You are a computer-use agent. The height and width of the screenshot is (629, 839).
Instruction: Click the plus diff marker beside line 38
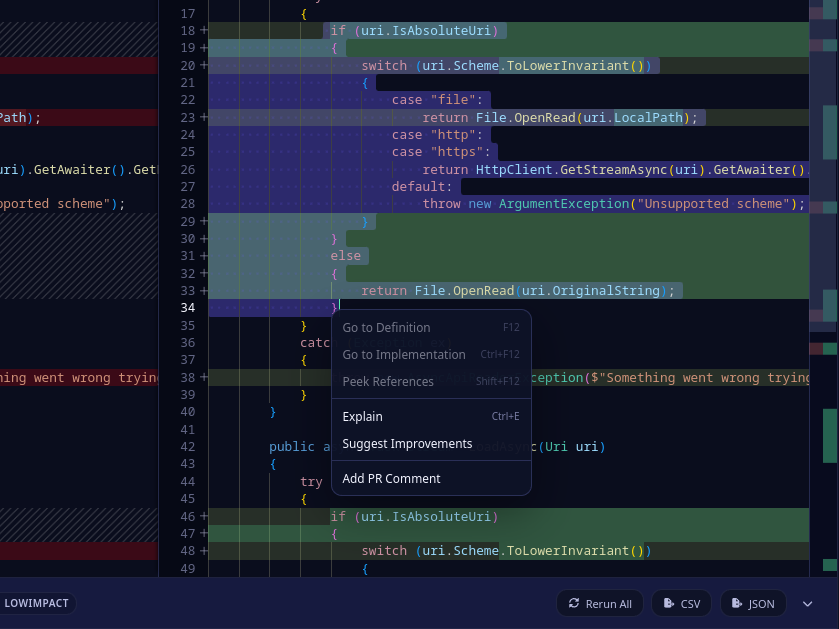click(x=204, y=377)
